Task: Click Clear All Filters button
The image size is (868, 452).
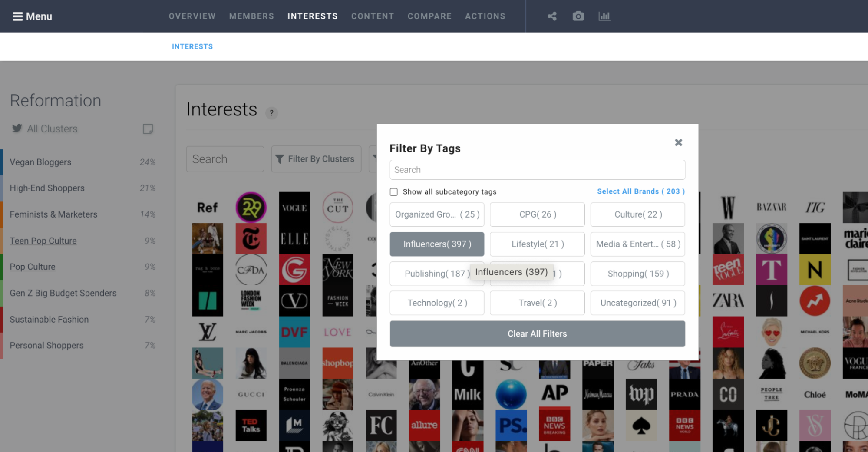Action: pos(537,334)
